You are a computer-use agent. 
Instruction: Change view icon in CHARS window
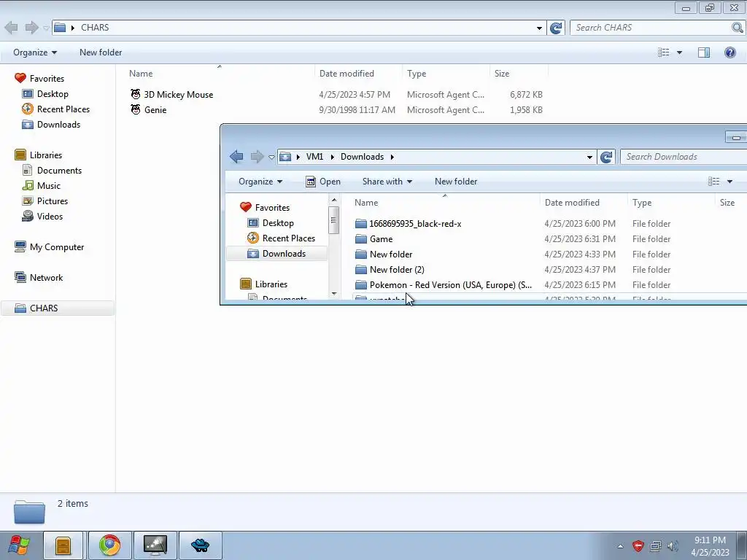pyautogui.click(x=663, y=52)
